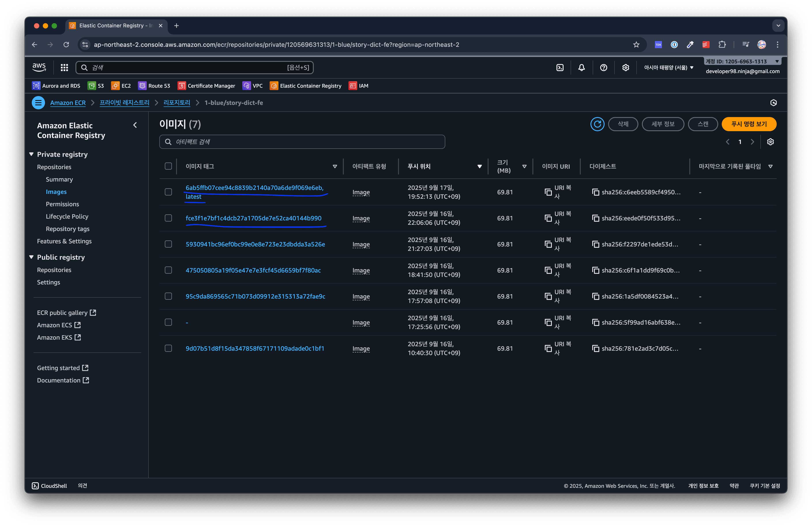Open CloudShell from the top toolbar icon
This screenshot has height=526, width=812.
coord(560,68)
